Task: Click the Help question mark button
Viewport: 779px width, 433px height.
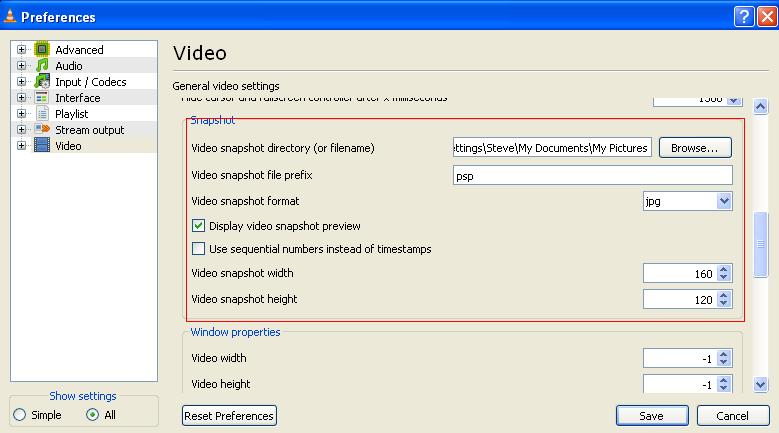Action: pyautogui.click(x=744, y=17)
